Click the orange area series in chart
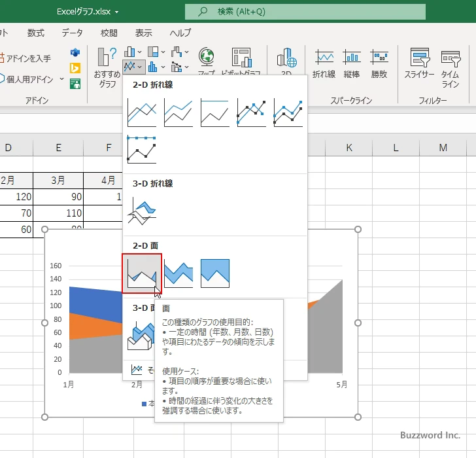Image resolution: width=476 pixels, height=458 pixels. click(x=91, y=328)
